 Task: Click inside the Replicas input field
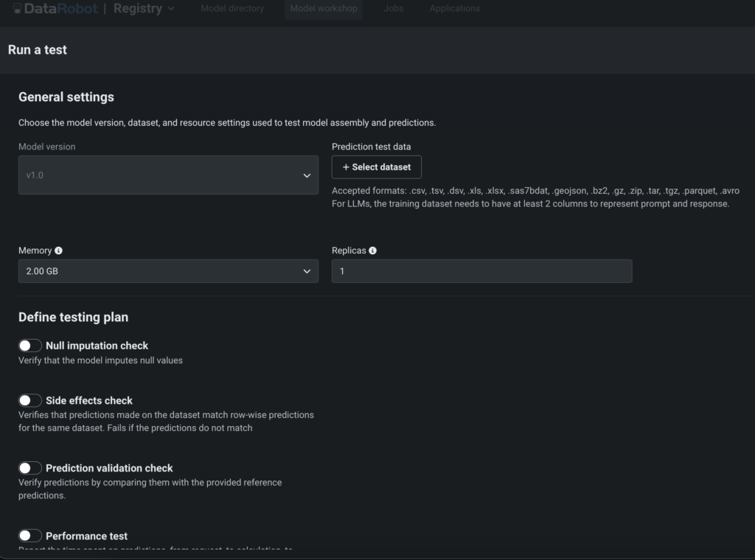click(481, 270)
